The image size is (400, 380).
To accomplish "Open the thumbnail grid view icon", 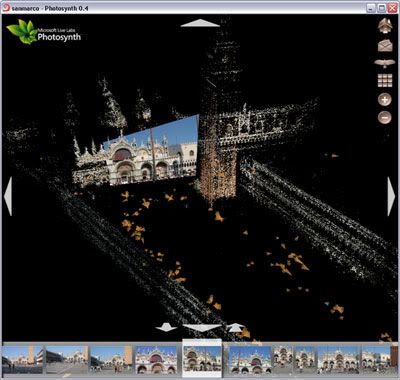I will (x=385, y=80).
